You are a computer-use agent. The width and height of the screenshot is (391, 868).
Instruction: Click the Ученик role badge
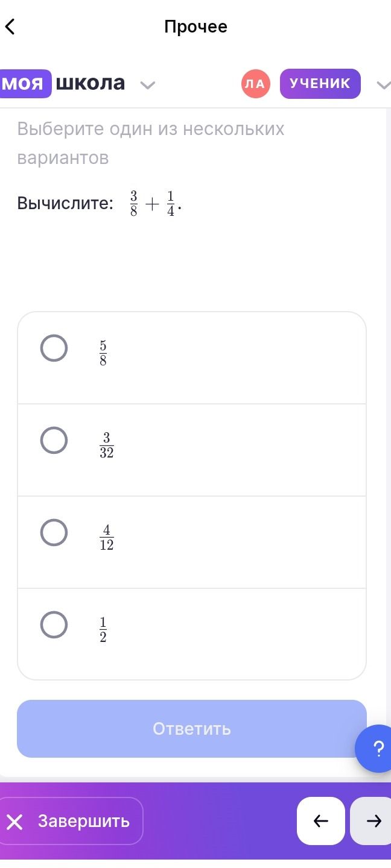point(320,84)
